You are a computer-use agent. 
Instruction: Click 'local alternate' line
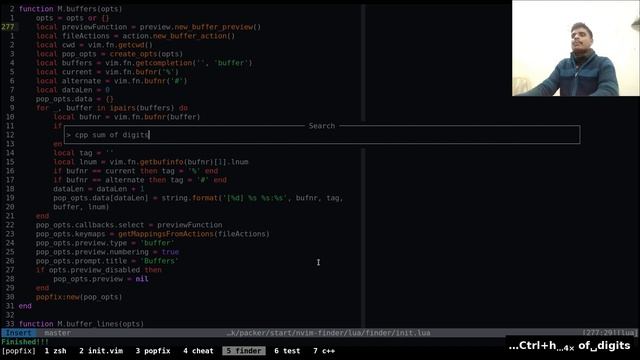click(x=111, y=81)
